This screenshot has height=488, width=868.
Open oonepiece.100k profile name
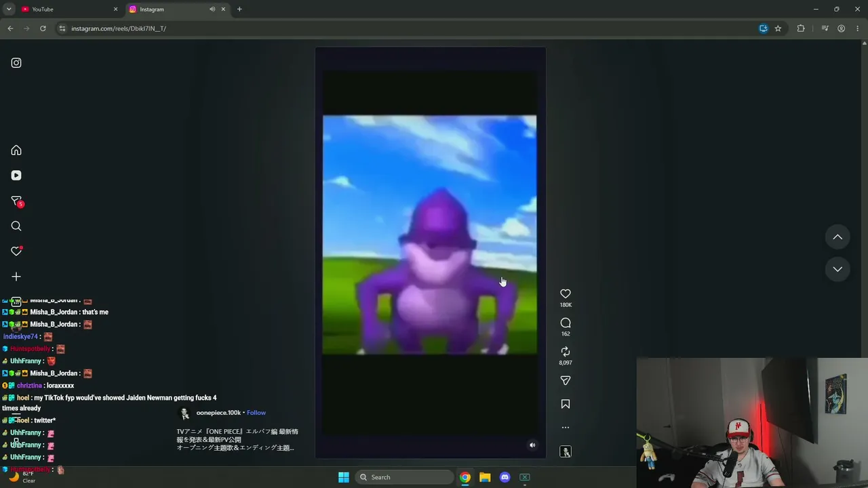[x=218, y=413]
